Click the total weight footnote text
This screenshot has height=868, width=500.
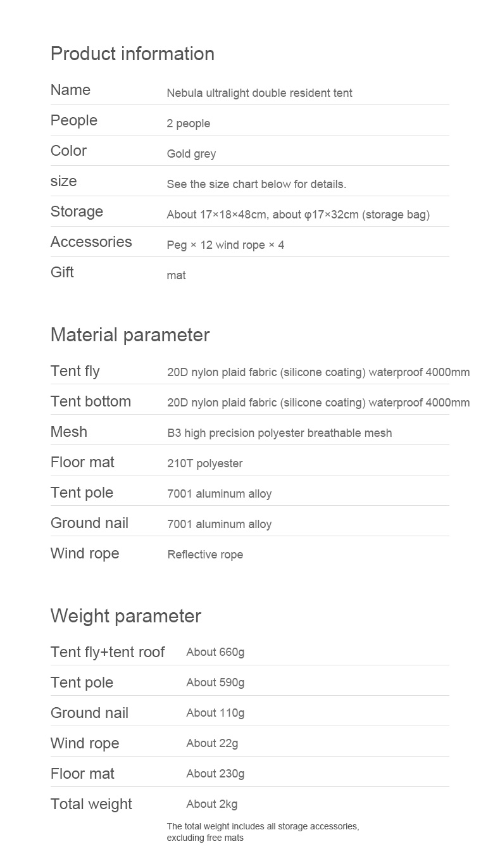[x=263, y=832]
